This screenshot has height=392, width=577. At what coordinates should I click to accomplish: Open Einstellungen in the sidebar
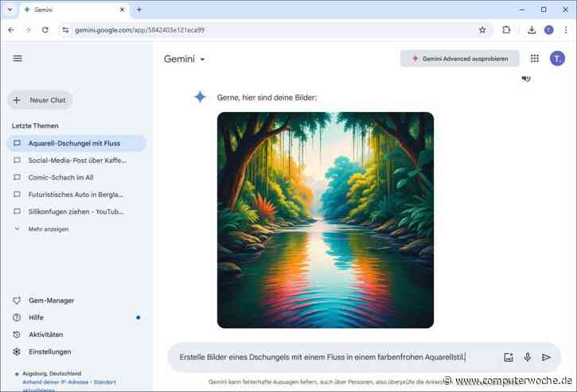[50, 351]
